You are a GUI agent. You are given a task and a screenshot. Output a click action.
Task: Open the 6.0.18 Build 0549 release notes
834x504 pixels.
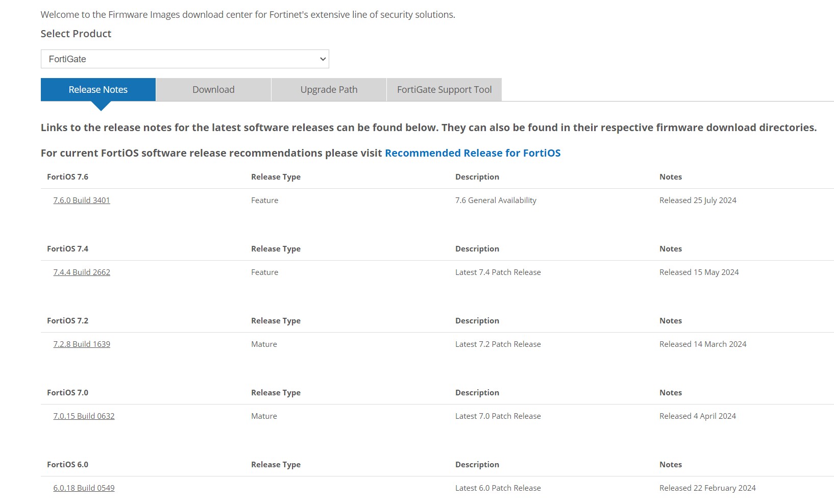(x=84, y=488)
